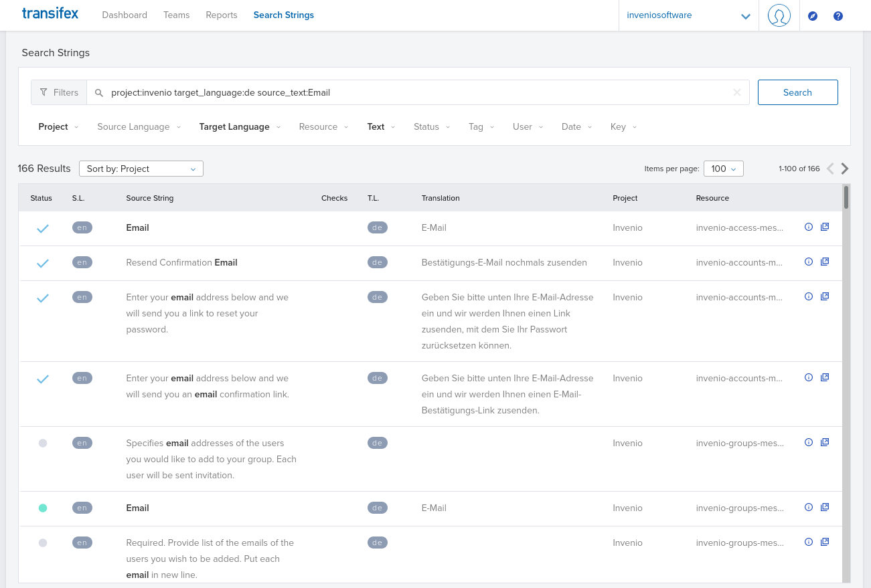The image size is (871, 588).
Task: Show info for invenio-access-mes row
Action: coord(808,227)
